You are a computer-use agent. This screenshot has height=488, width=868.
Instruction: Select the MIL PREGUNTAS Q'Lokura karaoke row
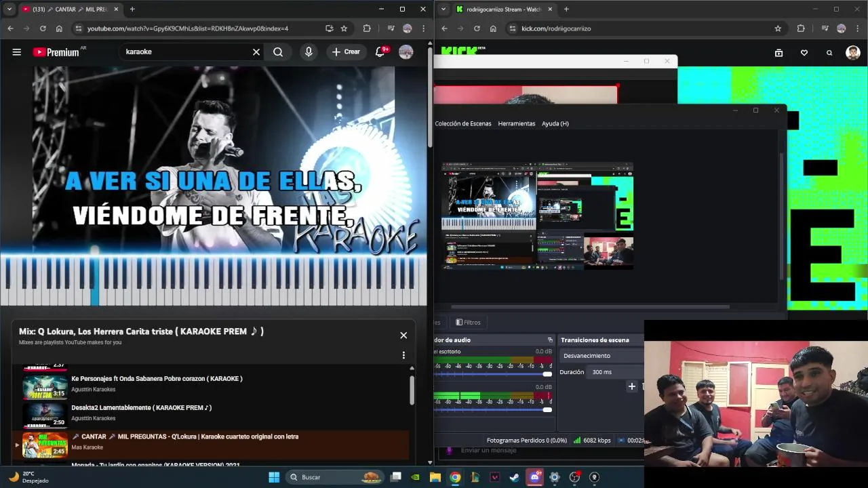coord(210,445)
